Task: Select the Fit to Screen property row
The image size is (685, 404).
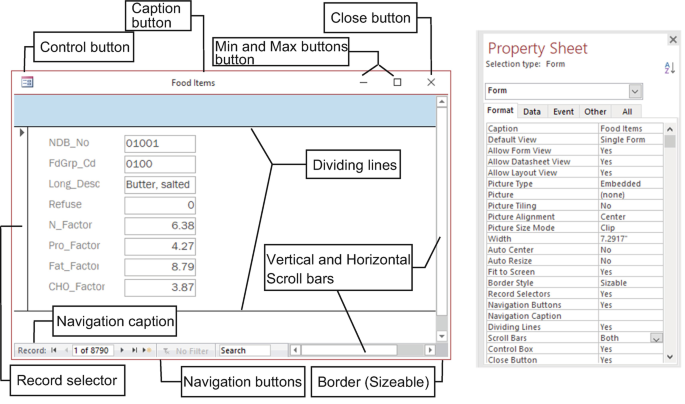Action: coord(574,272)
